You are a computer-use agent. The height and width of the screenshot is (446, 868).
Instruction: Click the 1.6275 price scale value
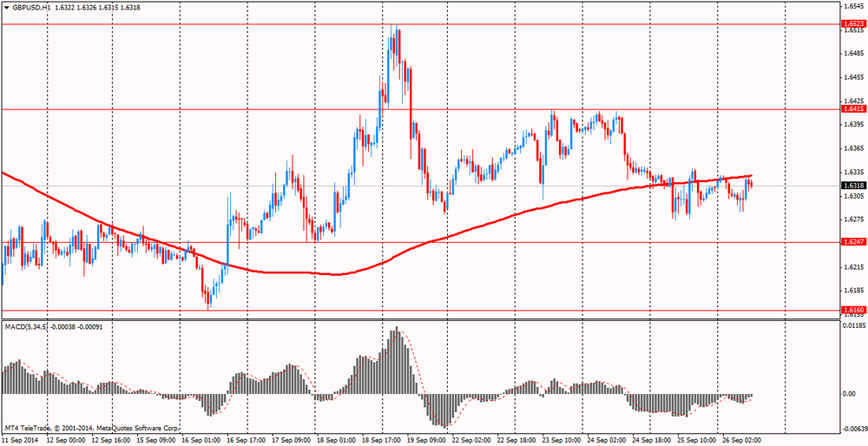[x=852, y=220]
